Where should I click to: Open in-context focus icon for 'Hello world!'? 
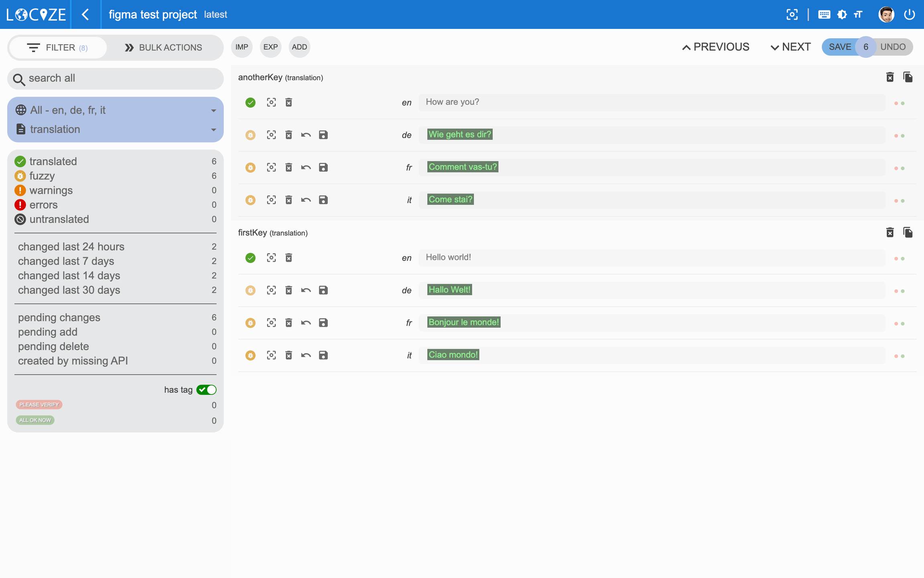coord(272,258)
